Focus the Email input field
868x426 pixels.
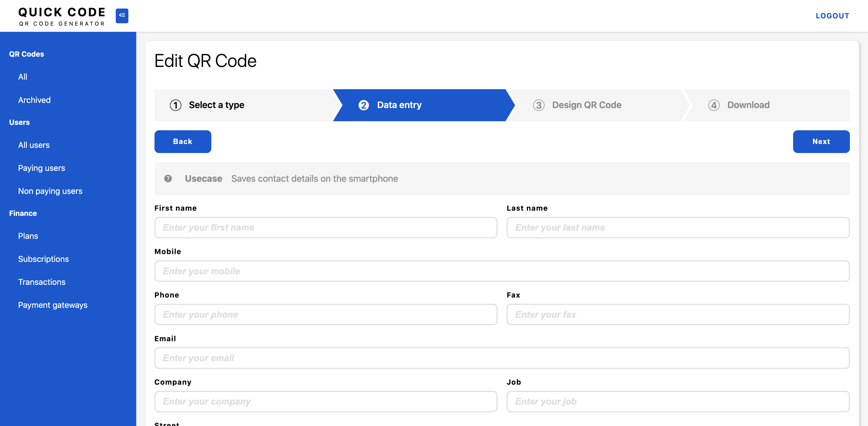pyautogui.click(x=502, y=358)
